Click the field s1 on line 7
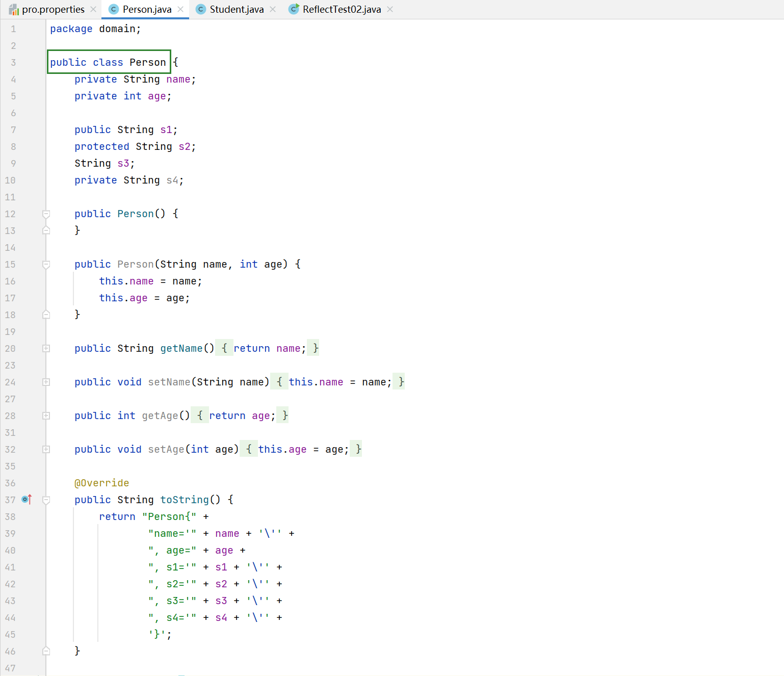Viewport: 784px width, 676px height. point(166,130)
